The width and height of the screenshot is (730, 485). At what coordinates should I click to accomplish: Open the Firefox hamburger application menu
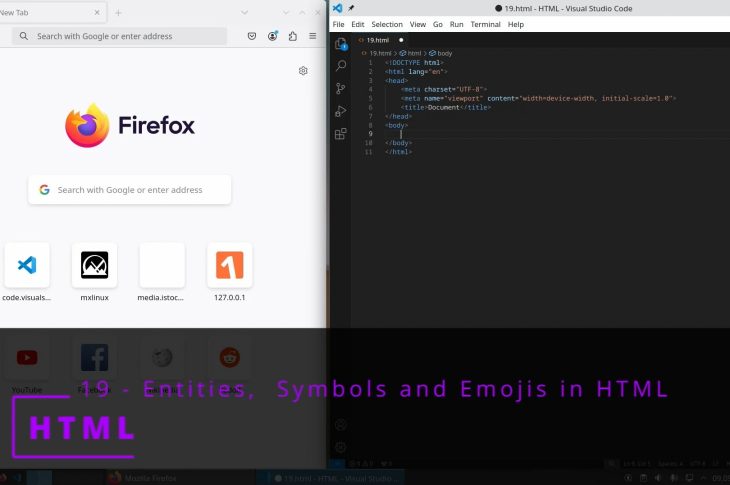312,36
